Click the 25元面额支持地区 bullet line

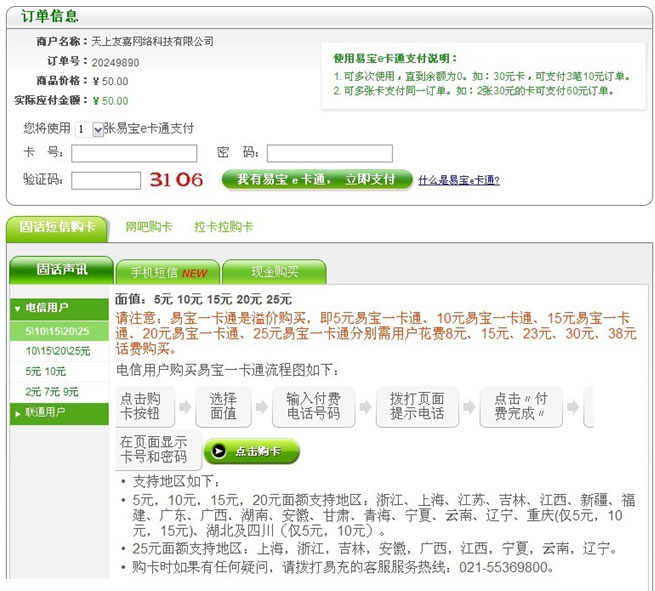(375, 548)
